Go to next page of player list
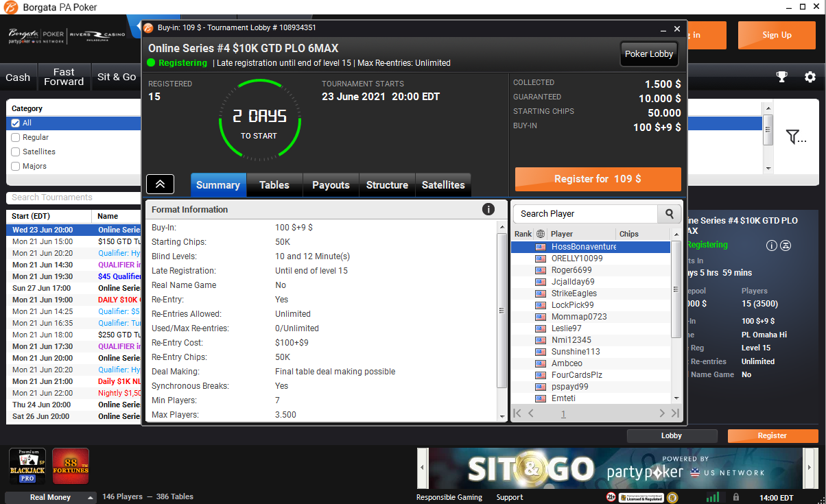This screenshot has width=826, height=504. click(x=662, y=413)
